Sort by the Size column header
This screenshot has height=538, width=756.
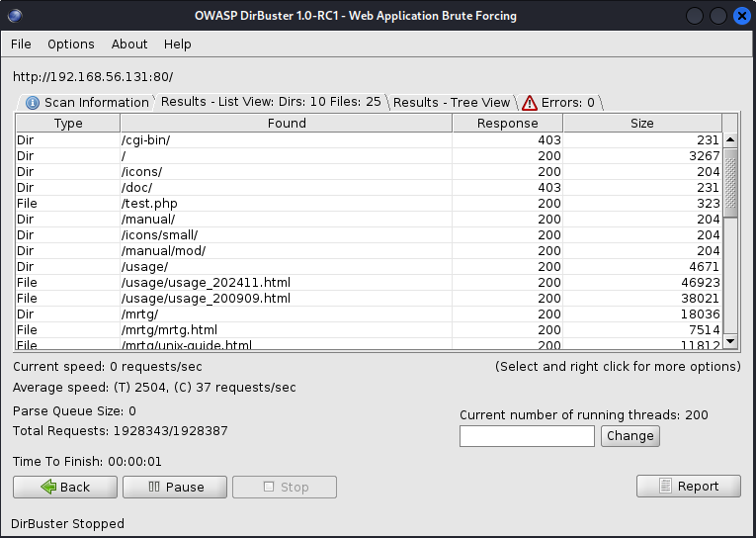tap(642, 123)
